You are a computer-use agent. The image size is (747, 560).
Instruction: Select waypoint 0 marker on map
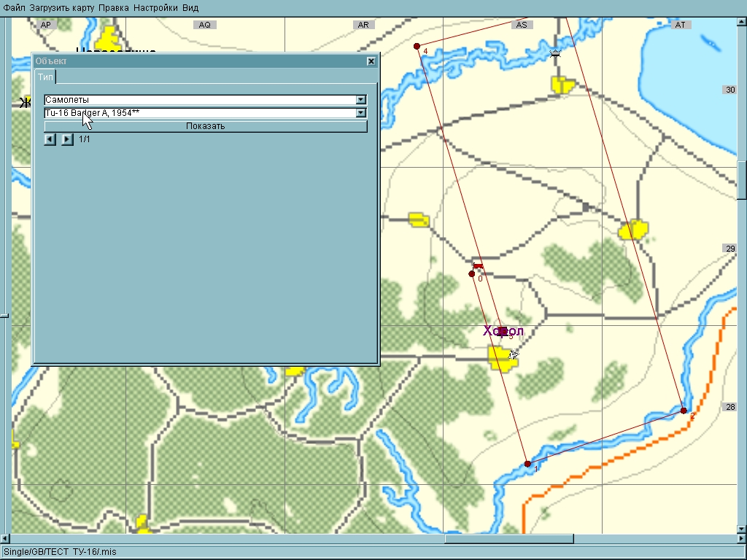click(472, 274)
